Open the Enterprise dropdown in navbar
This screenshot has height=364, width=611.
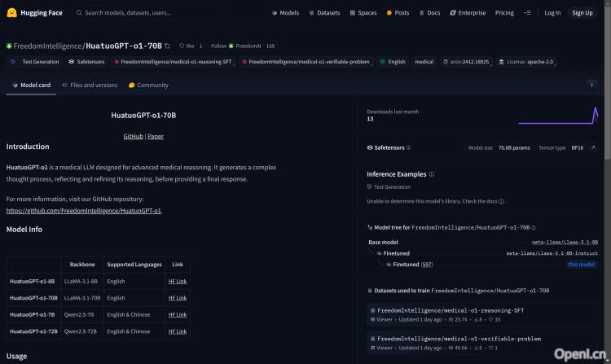coord(468,13)
